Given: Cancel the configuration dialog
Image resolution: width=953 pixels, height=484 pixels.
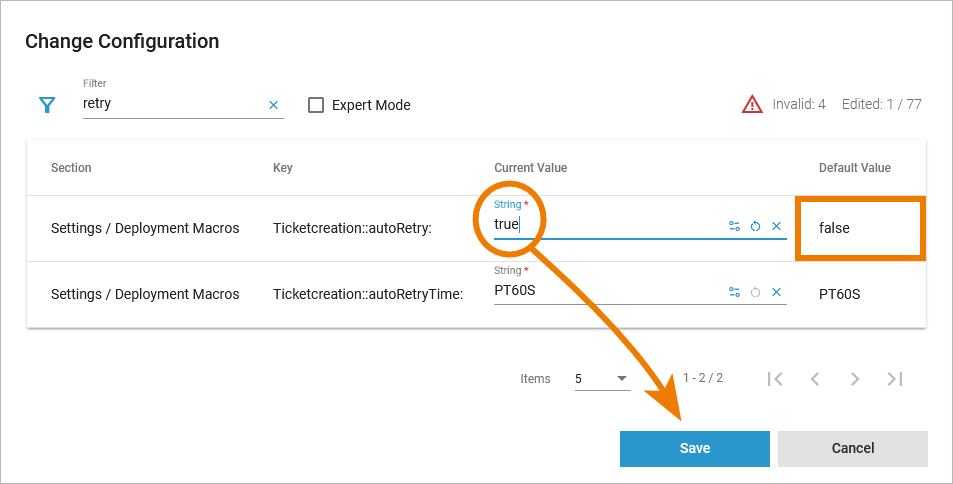Looking at the screenshot, I should tap(852, 448).
